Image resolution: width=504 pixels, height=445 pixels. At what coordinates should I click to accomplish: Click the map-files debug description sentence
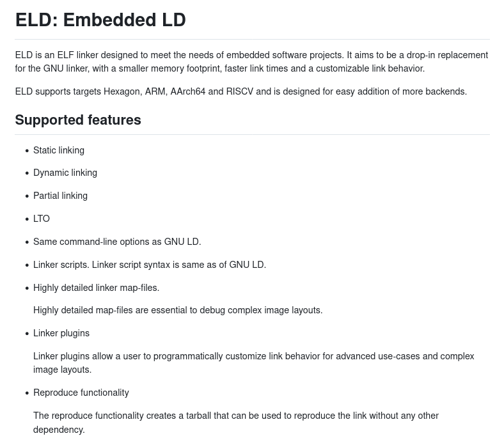tap(178, 311)
